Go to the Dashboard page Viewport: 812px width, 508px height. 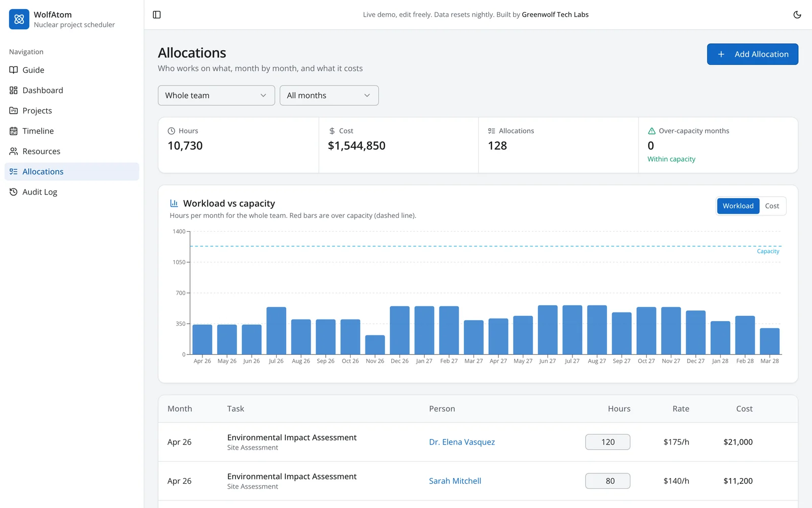tap(72, 90)
